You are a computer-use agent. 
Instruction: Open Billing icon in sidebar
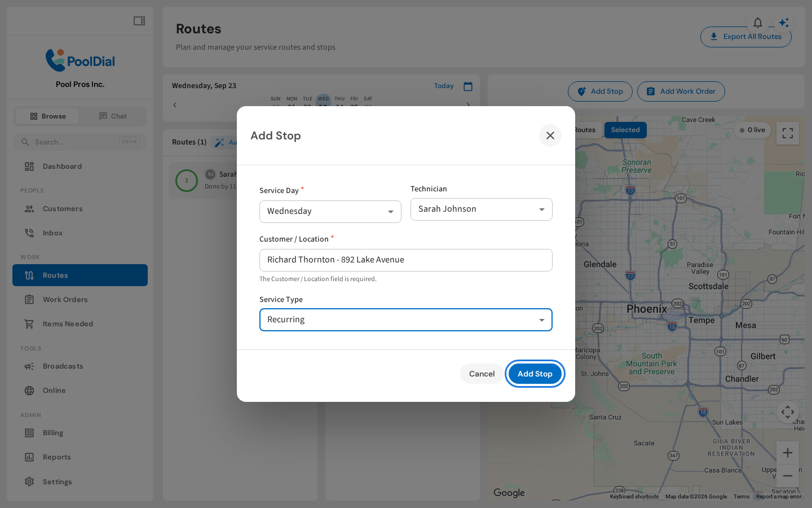(29, 433)
